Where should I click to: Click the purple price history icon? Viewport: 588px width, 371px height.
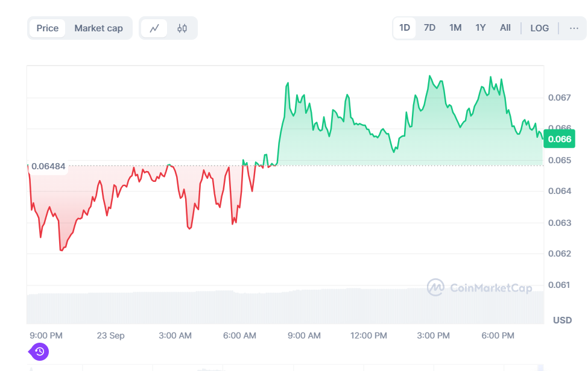(x=39, y=352)
